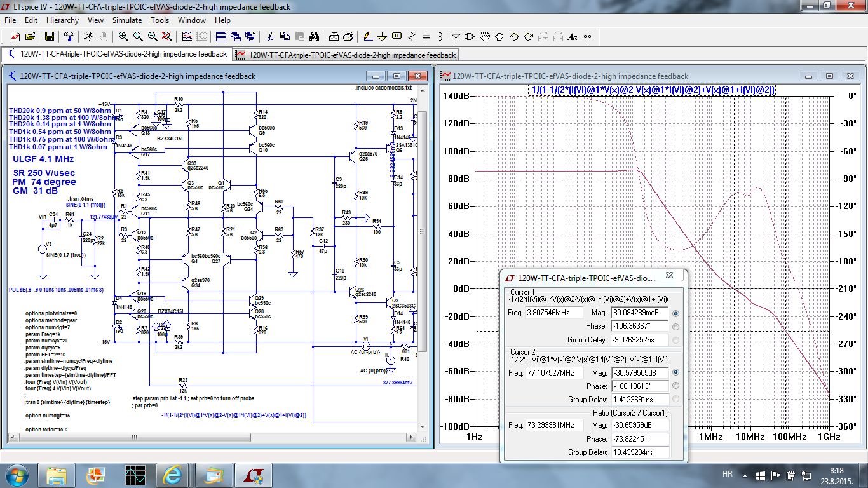Click Cursor 2 Freq input field
The image size is (868, 488).
(554, 372)
